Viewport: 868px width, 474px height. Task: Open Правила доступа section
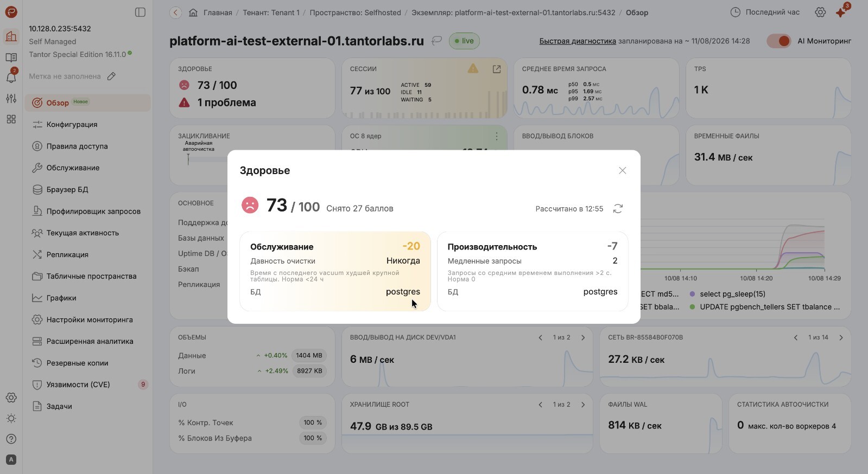pyautogui.click(x=88, y=146)
